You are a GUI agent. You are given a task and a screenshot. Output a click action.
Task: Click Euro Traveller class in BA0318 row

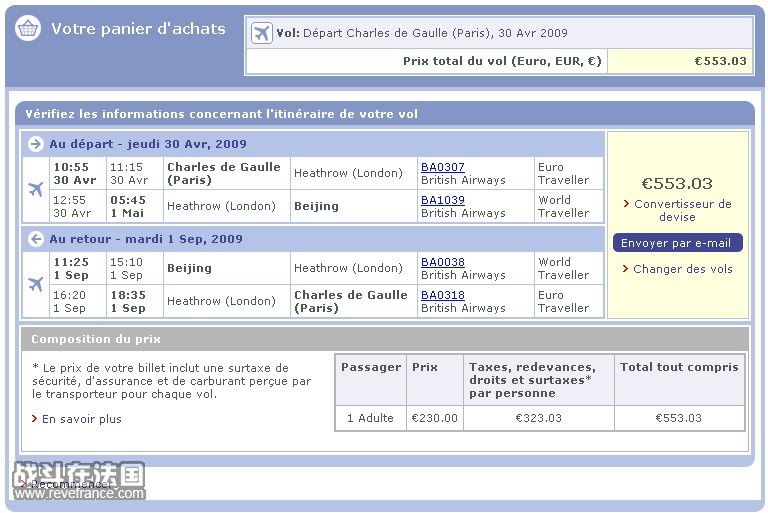563,301
